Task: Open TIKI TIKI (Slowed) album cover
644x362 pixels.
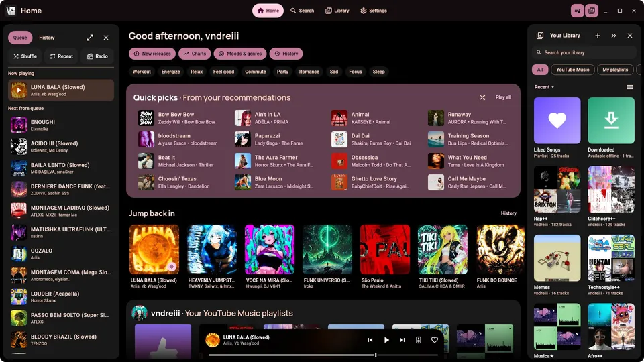Action: (x=443, y=249)
